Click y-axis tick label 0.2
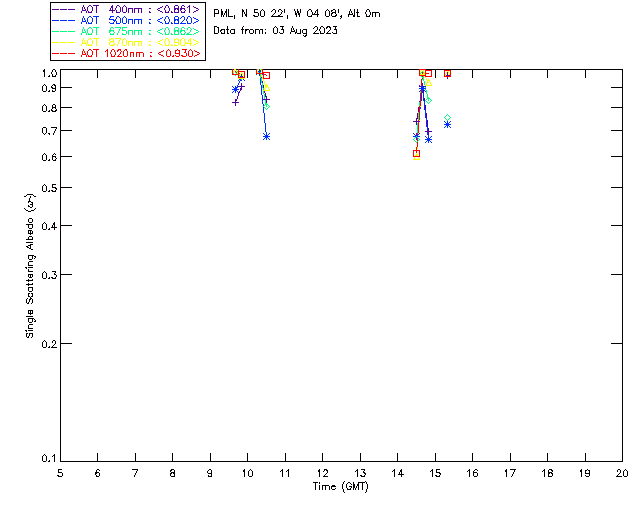 pyautogui.click(x=49, y=344)
